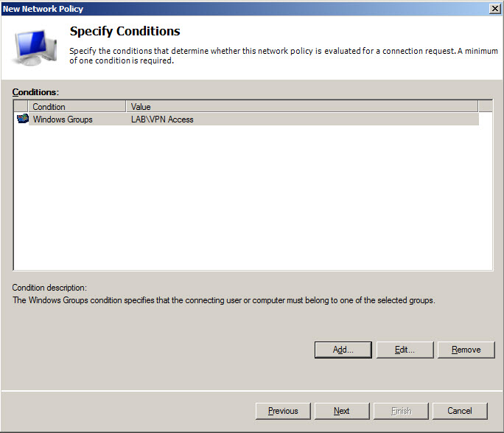
Task: Click the computer monitor wizard icon
Action: coord(35,47)
